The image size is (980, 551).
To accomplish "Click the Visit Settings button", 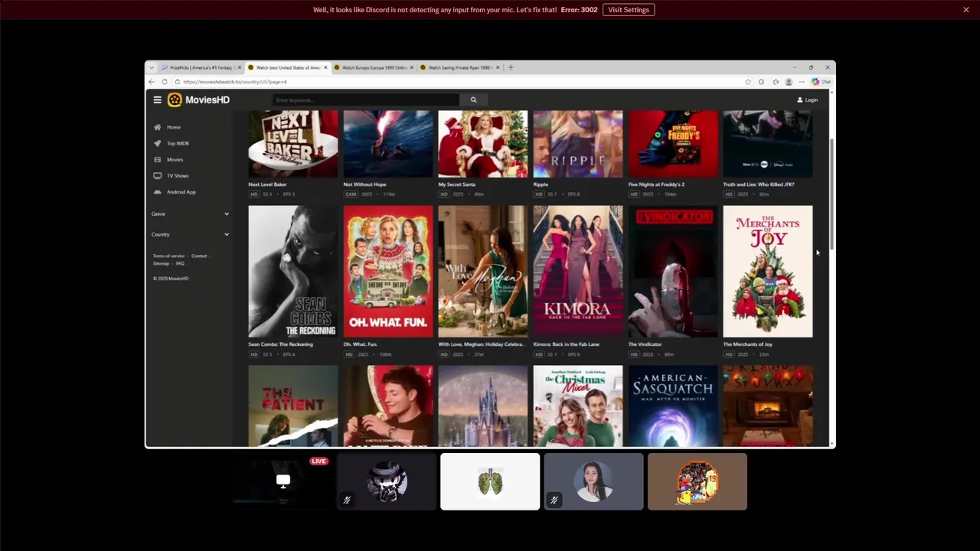I will [629, 10].
